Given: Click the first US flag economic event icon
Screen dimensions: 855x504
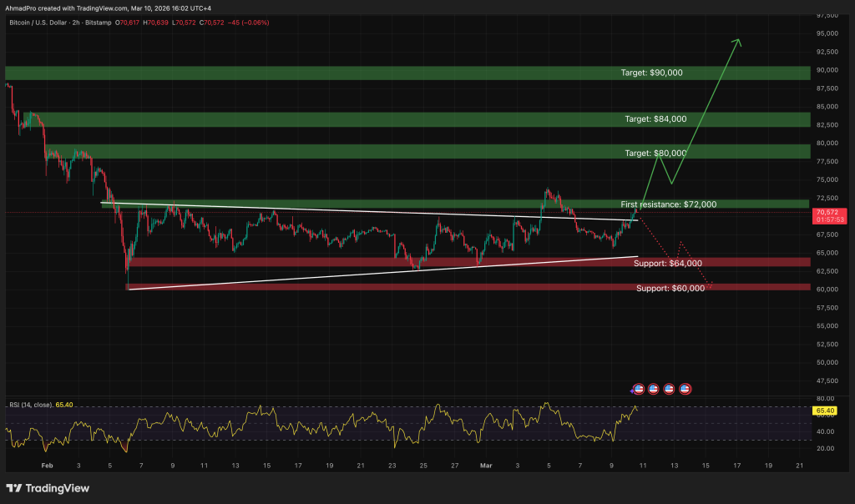Looking at the screenshot, I should click(639, 389).
